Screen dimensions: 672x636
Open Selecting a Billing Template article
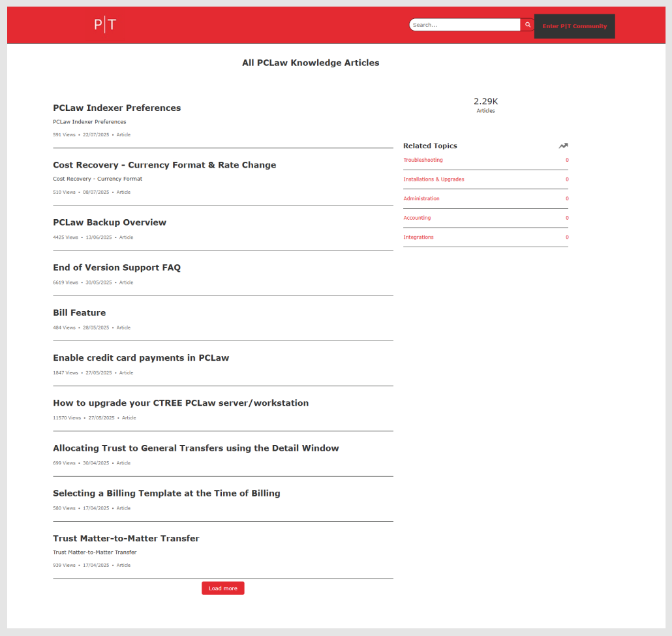click(167, 493)
